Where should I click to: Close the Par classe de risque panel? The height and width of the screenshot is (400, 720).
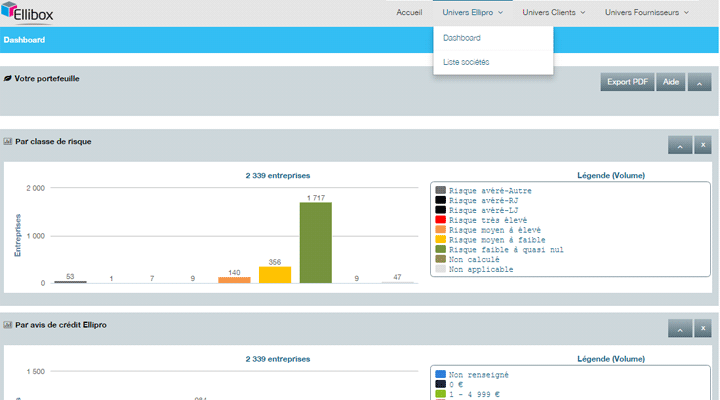703,146
